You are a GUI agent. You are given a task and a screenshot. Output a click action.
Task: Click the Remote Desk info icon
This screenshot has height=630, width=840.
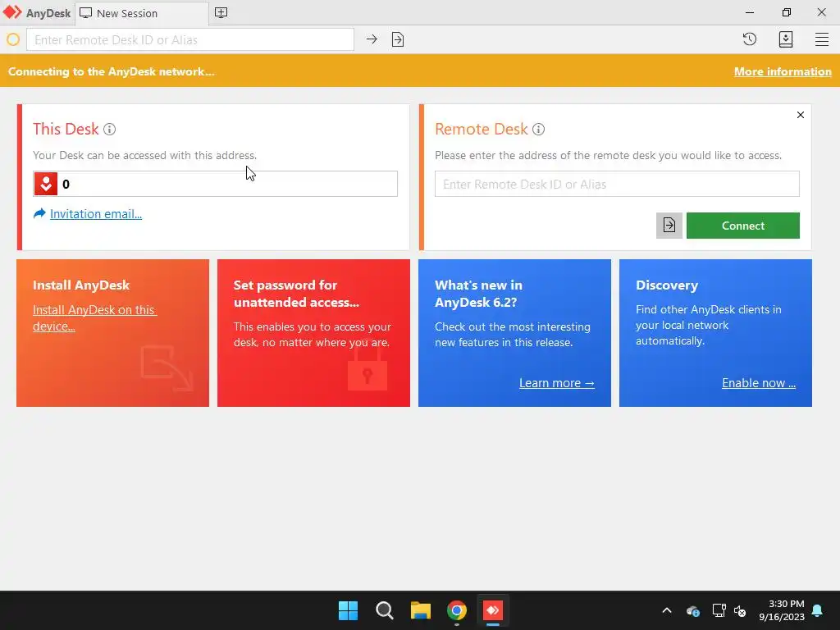coord(538,129)
